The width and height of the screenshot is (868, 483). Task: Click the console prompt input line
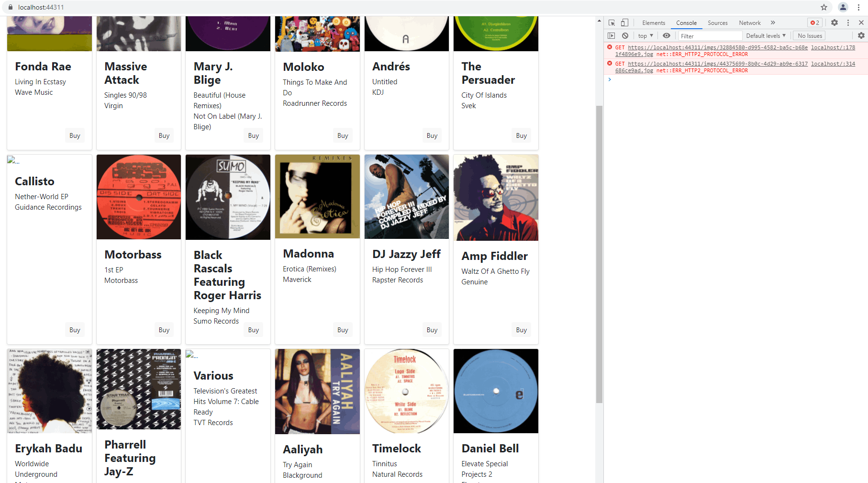tap(739, 79)
